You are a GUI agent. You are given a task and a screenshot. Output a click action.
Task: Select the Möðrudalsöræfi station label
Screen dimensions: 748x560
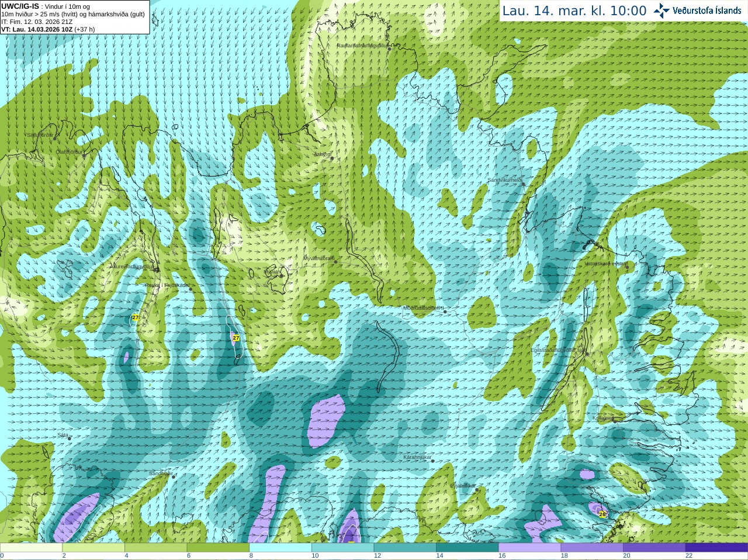[424, 308]
